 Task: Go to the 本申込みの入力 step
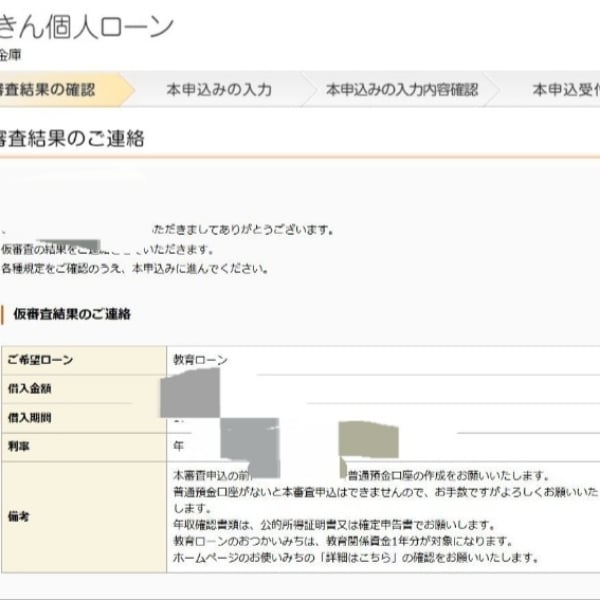(218, 90)
